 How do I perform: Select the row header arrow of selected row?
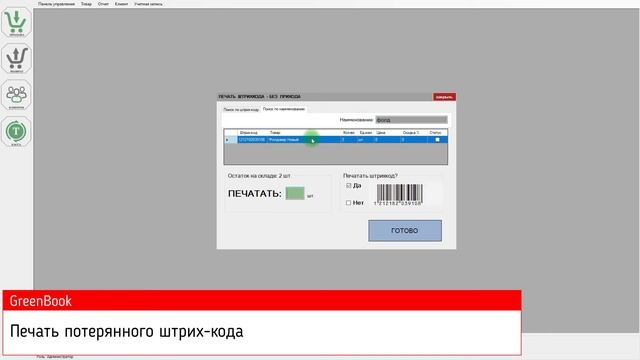click(x=231, y=140)
